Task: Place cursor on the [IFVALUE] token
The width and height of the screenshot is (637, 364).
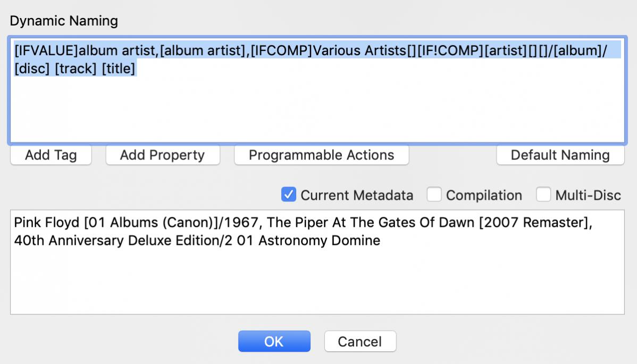Action: 46,51
